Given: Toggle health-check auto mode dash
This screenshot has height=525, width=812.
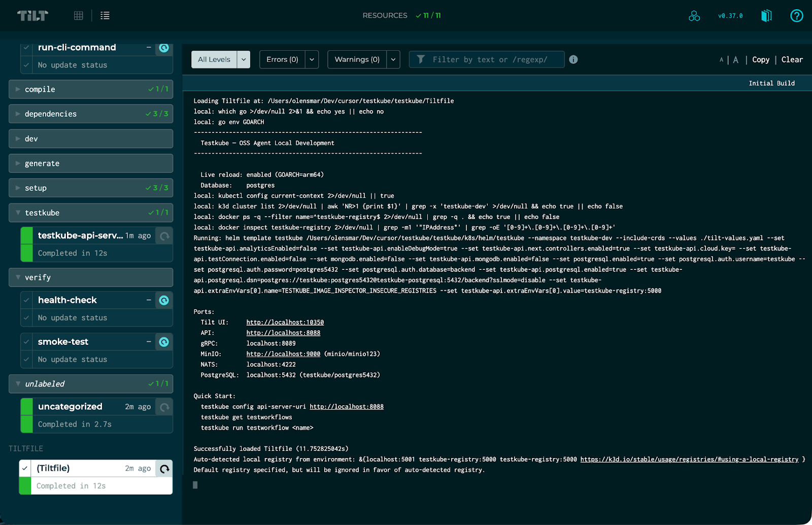Looking at the screenshot, I should coord(149,300).
